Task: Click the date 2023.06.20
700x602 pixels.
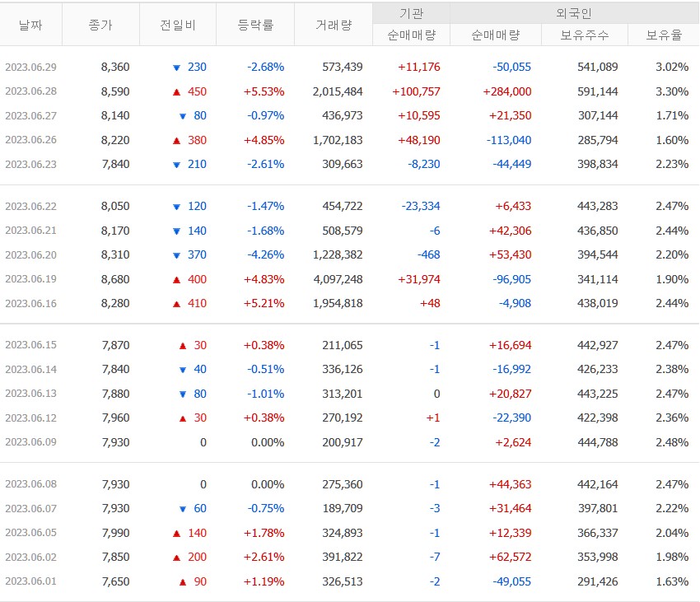Action: (30, 255)
